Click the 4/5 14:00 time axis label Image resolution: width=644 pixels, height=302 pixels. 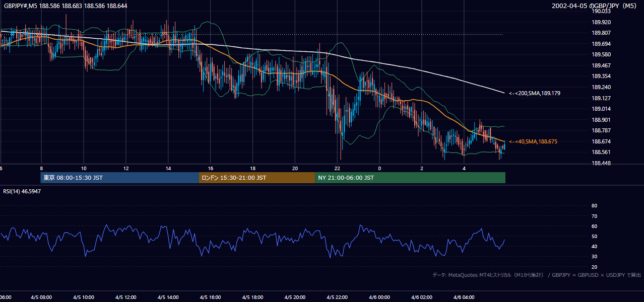(x=168, y=297)
